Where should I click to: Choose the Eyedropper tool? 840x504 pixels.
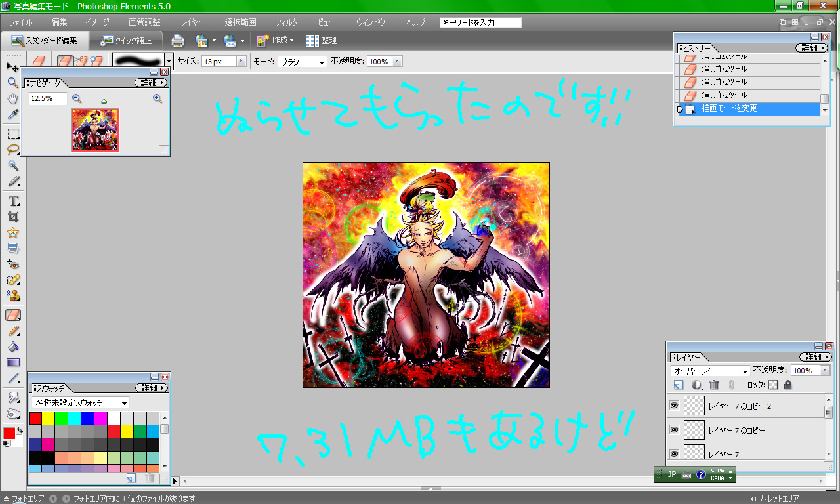[12, 115]
